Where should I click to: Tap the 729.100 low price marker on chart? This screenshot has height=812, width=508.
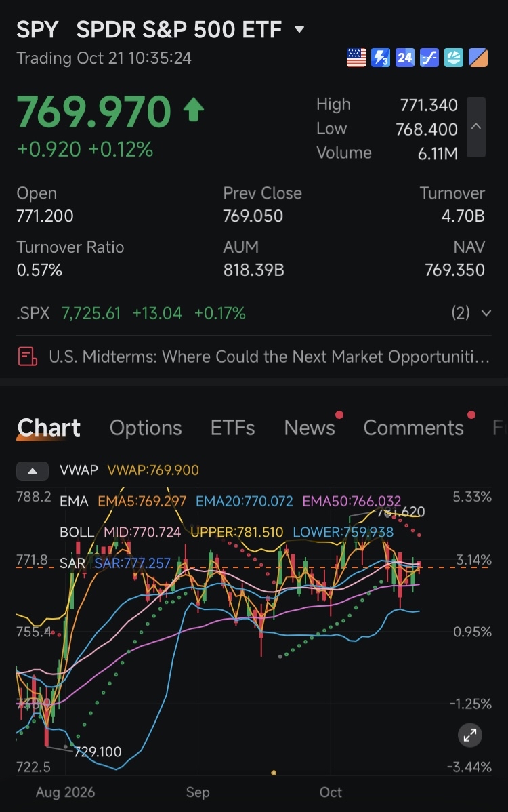click(x=98, y=752)
